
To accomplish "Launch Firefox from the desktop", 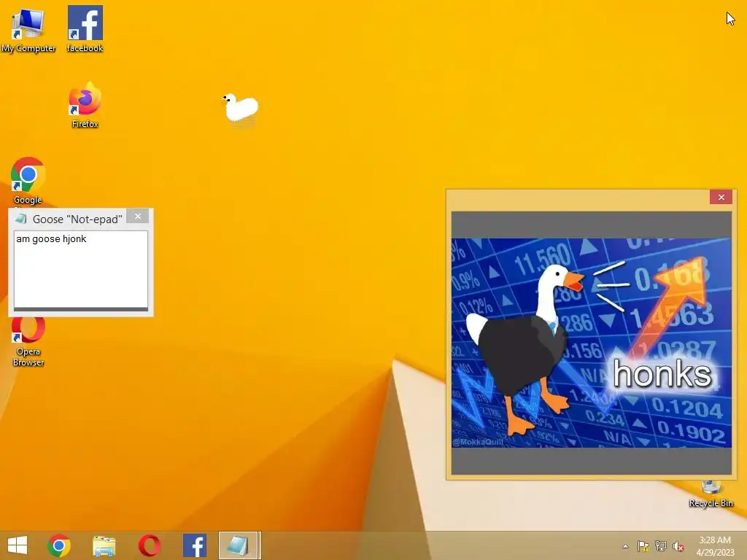I will pyautogui.click(x=85, y=105).
